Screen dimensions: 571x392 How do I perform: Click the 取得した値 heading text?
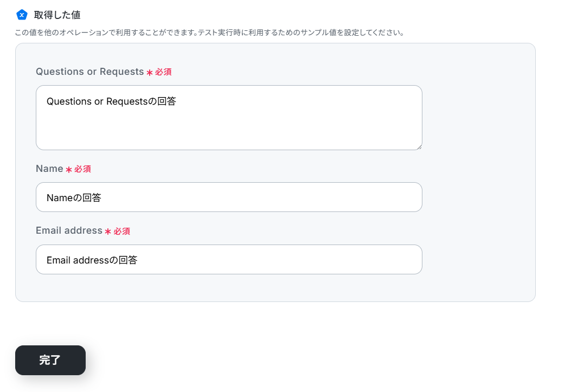tap(57, 15)
